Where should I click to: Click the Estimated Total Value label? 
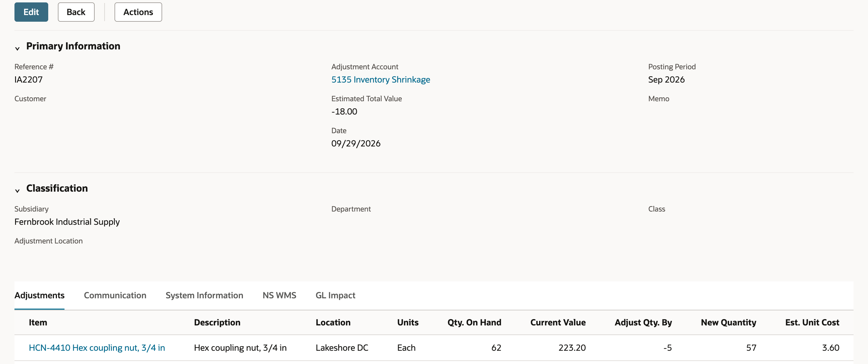366,99
